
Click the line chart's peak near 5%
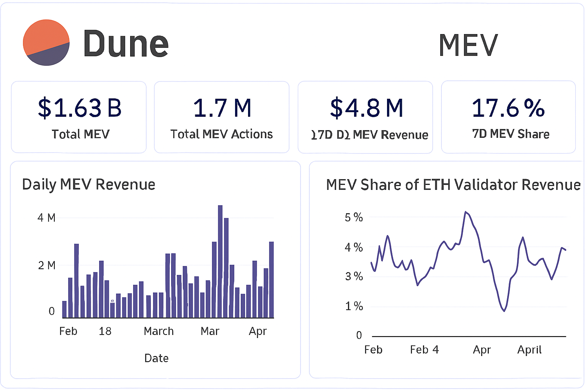point(466,212)
